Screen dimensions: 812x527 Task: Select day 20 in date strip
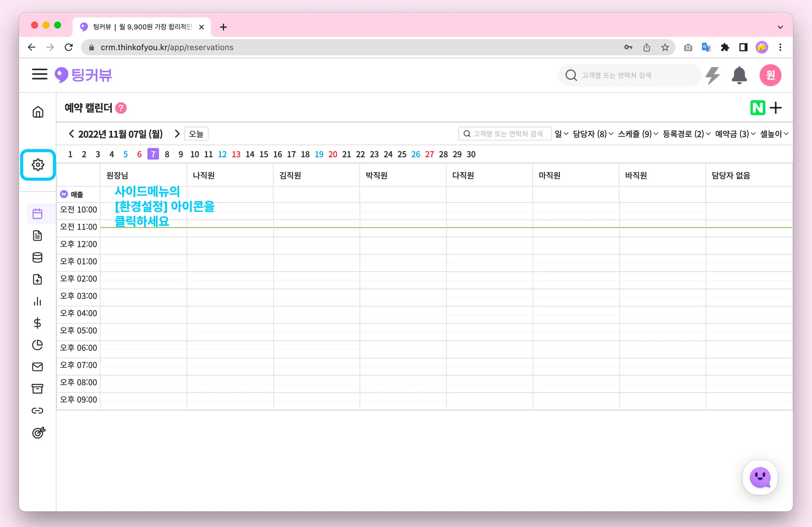333,154
